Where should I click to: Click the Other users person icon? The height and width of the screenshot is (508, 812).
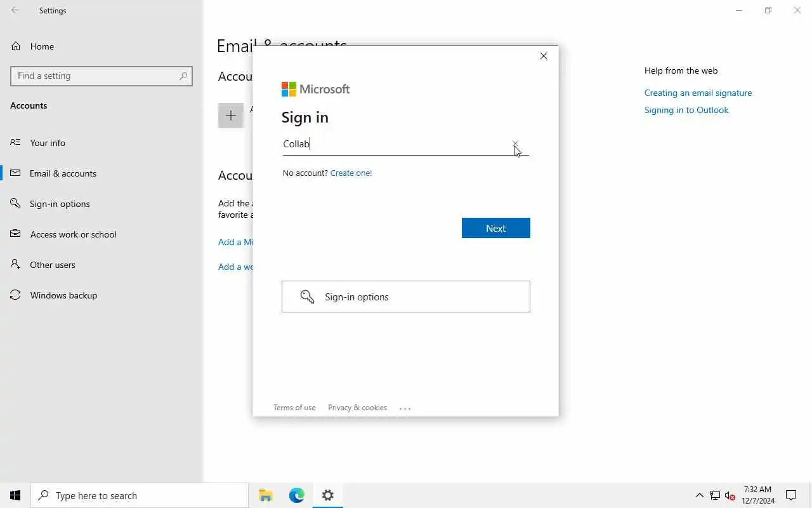[x=15, y=264]
